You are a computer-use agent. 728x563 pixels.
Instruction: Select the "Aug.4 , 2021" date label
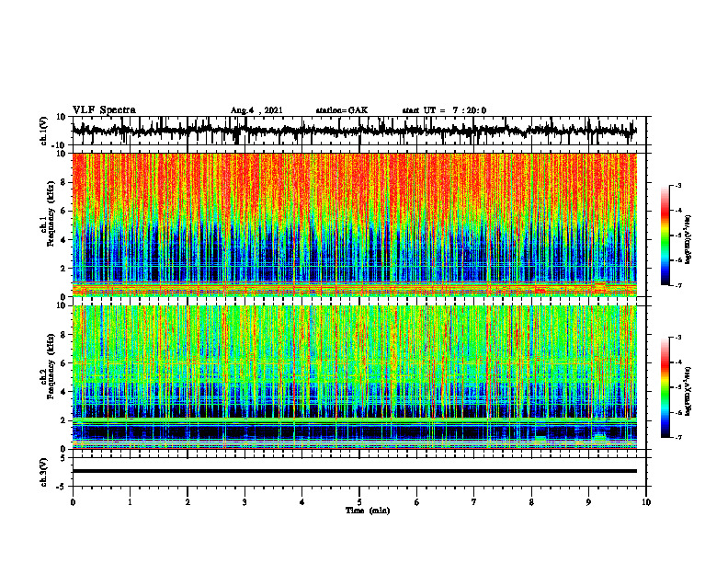pyautogui.click(x=256, y=110)
